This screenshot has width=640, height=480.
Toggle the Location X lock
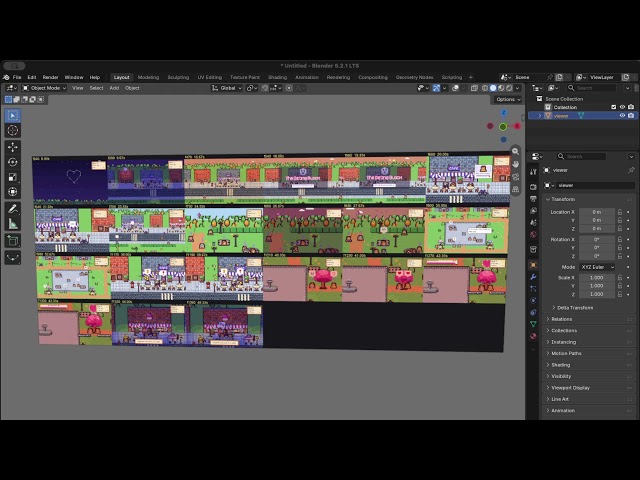620,212
